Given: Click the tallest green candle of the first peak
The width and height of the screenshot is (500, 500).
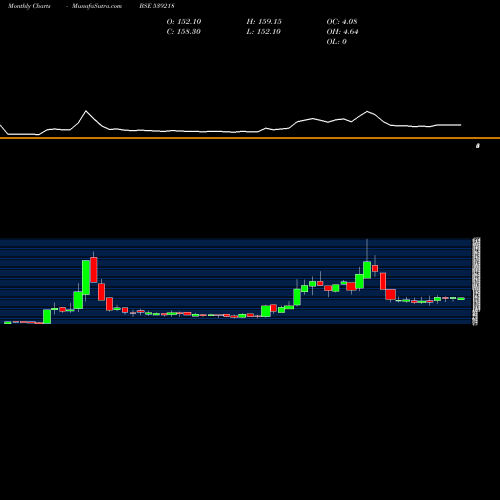Looking at the screenshot, I should tap(86, 277).
